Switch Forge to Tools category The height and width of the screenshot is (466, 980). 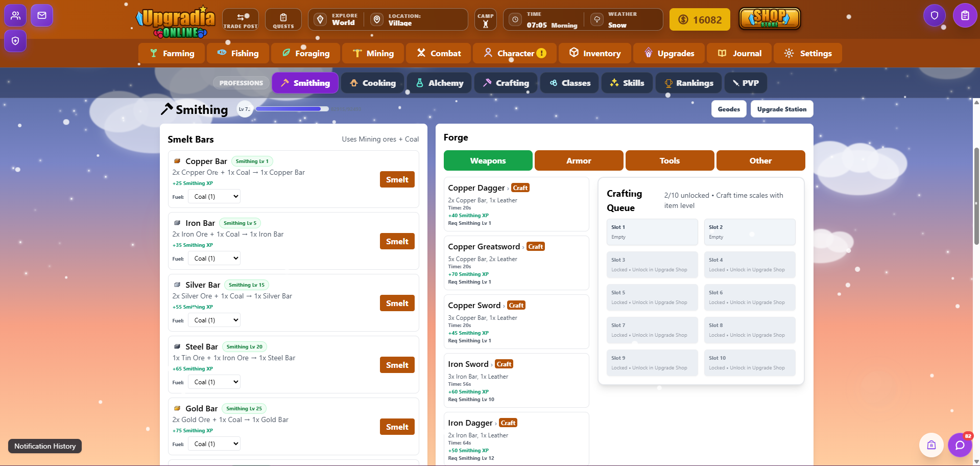670,160
